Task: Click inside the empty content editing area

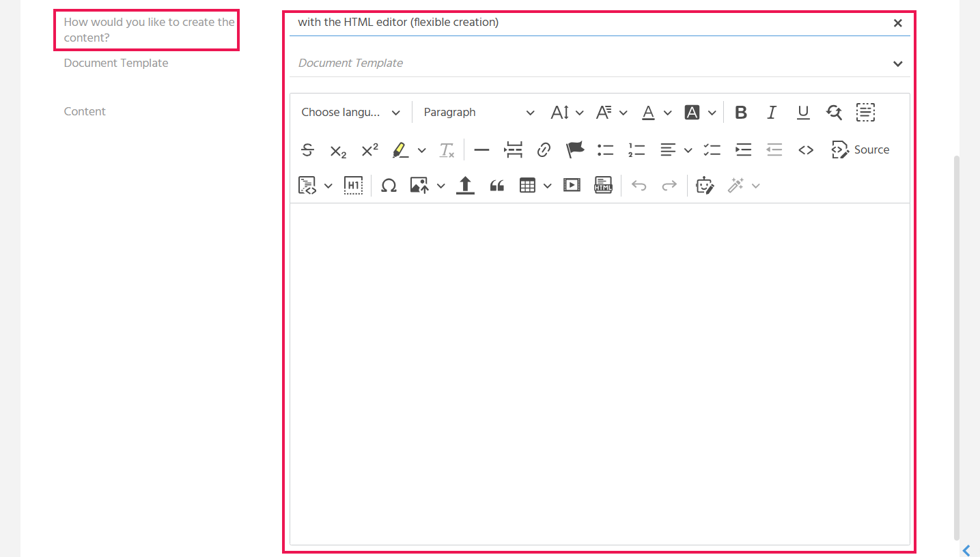Action: (x=600, y=373)
